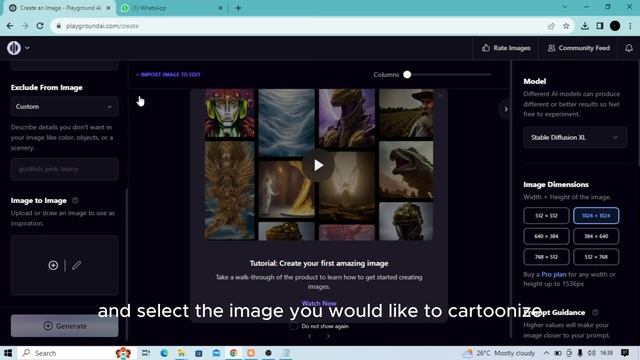640x360 pixels.
Task: Upload an image with the plus icon
Action: pos(53,265)
